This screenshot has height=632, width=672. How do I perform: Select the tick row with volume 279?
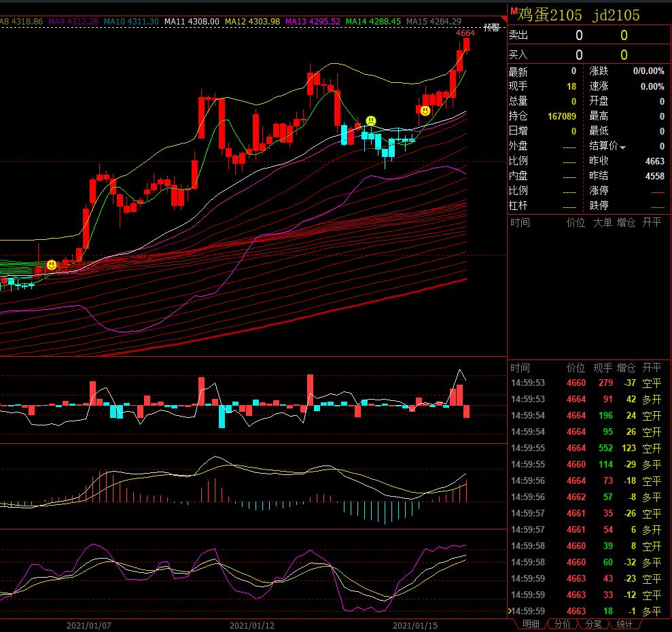[588, 383]
